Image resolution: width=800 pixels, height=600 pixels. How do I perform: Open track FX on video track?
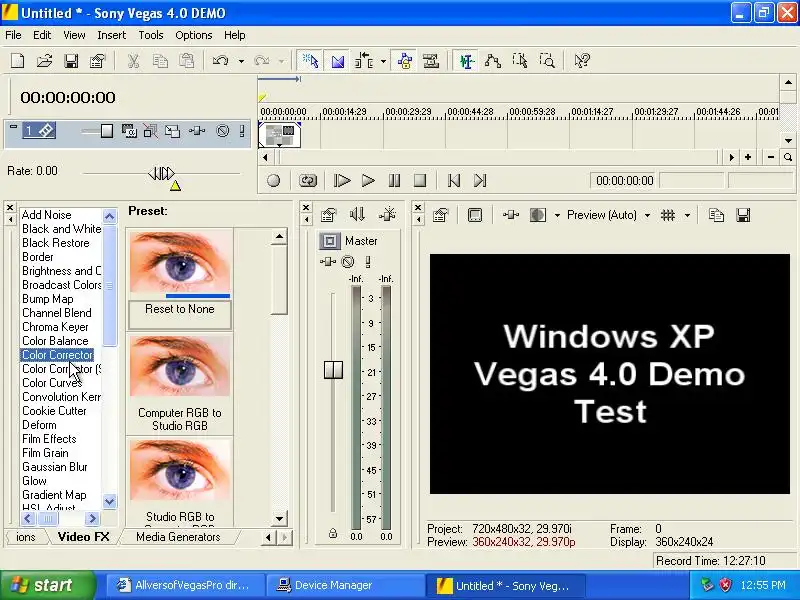(x=197, y=131)
